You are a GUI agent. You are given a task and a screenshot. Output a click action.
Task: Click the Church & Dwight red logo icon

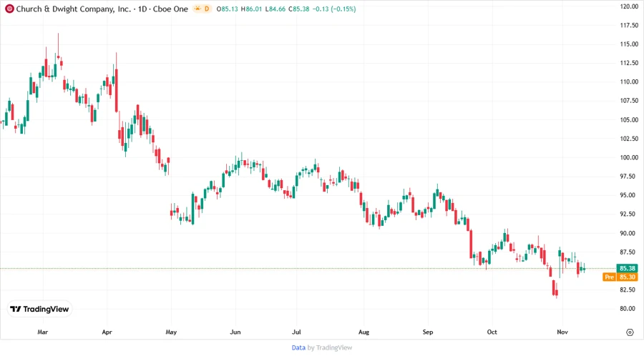[9, 9]
